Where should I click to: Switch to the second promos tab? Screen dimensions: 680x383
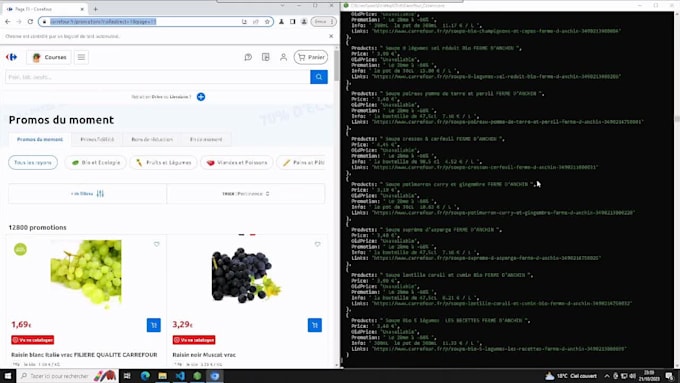(x=97, y=139)
